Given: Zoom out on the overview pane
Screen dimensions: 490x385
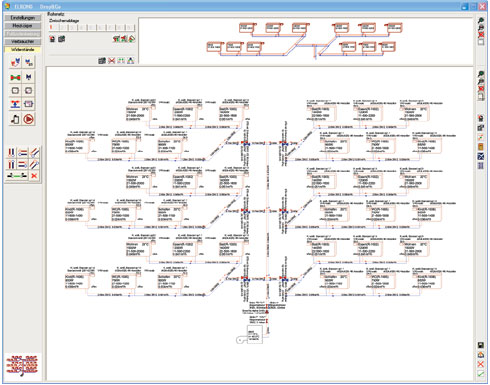Looking at the screenshot, I should (481, 28).
